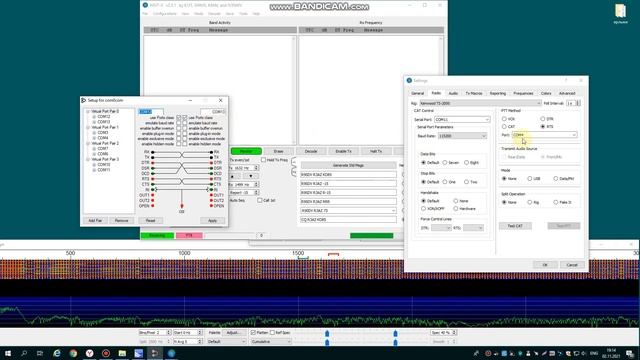The height and width of the screenshot is (360, 640).
Task: Toggle the Flatten checkbox in Wide Graph
Action: 253,333
